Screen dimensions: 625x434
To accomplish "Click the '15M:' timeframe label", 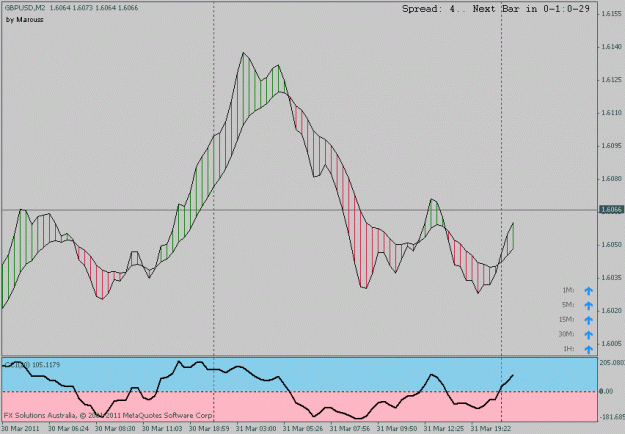I will (567, 320).
